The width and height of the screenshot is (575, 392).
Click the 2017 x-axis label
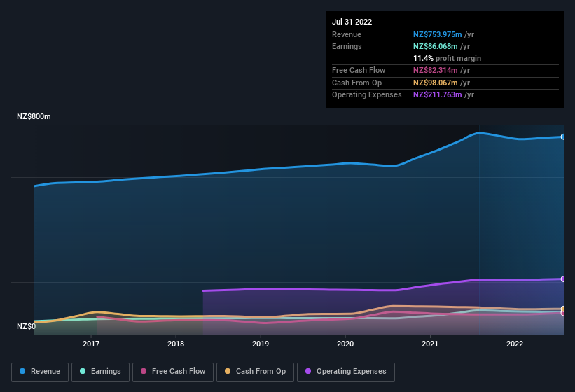91,344
